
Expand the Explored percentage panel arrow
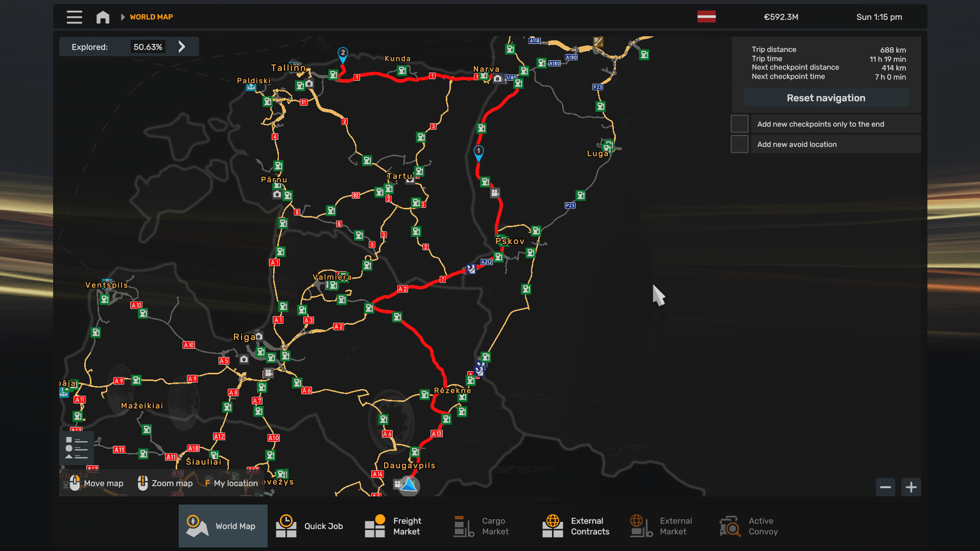coord(182,47)
